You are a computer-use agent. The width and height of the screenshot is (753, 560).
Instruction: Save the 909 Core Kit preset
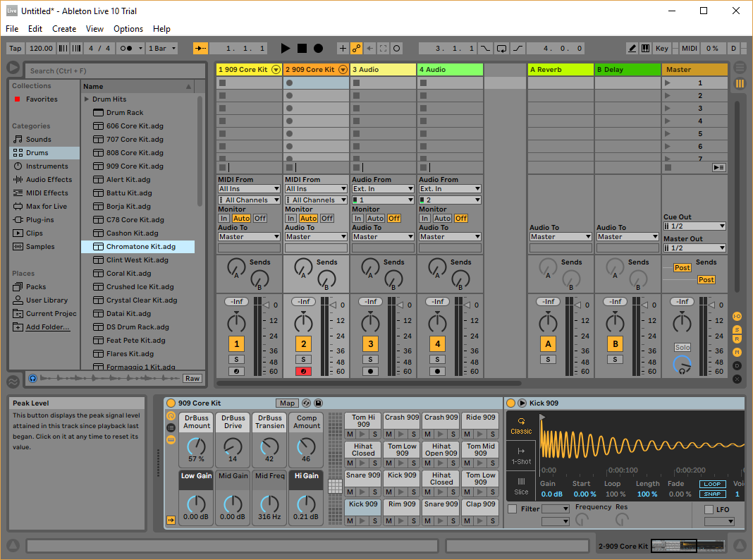point(318,403)
